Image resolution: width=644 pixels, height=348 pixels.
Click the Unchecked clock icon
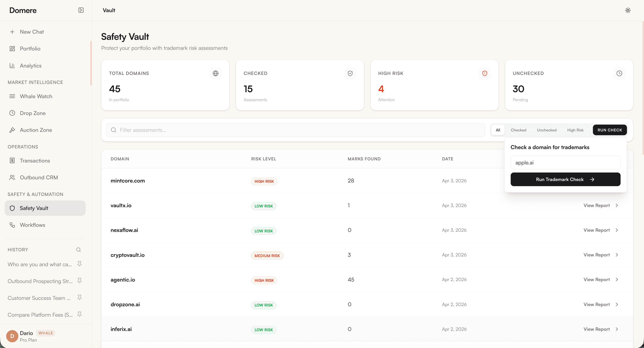pos(619,73)
